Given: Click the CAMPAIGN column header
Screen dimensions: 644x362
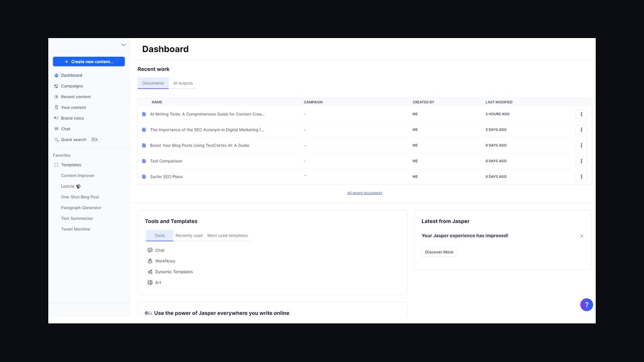Looking at the screenshot, I should click(313, 102).
